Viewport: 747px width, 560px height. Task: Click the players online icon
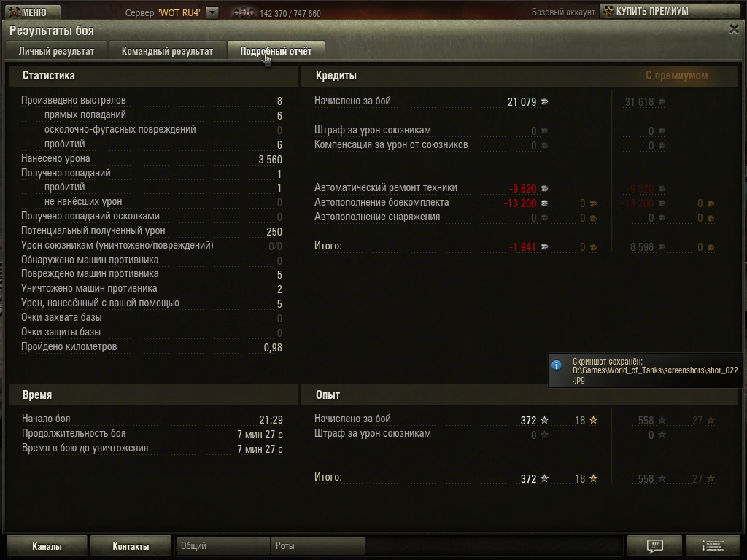[x=244, y=13]
